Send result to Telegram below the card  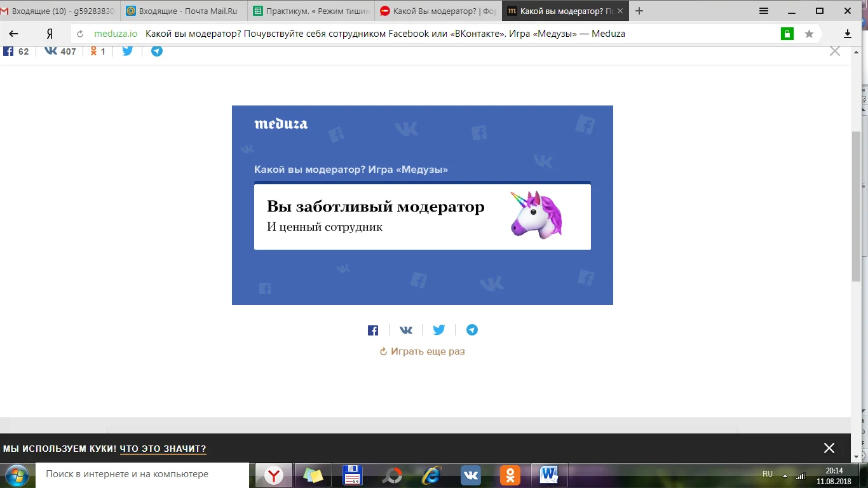[472, 330]
